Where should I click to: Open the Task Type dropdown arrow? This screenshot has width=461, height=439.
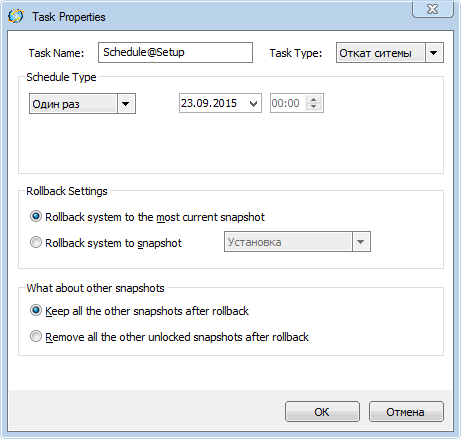434,53
